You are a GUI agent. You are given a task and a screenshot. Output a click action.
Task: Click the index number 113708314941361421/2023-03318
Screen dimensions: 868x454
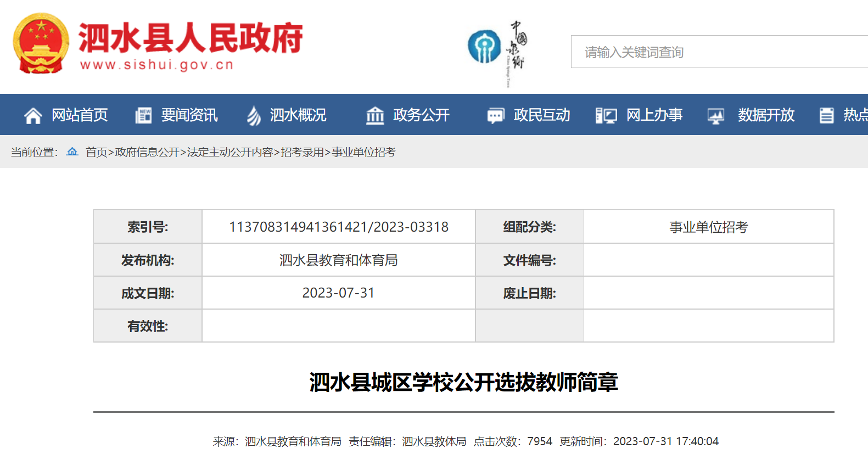(339, 227)
